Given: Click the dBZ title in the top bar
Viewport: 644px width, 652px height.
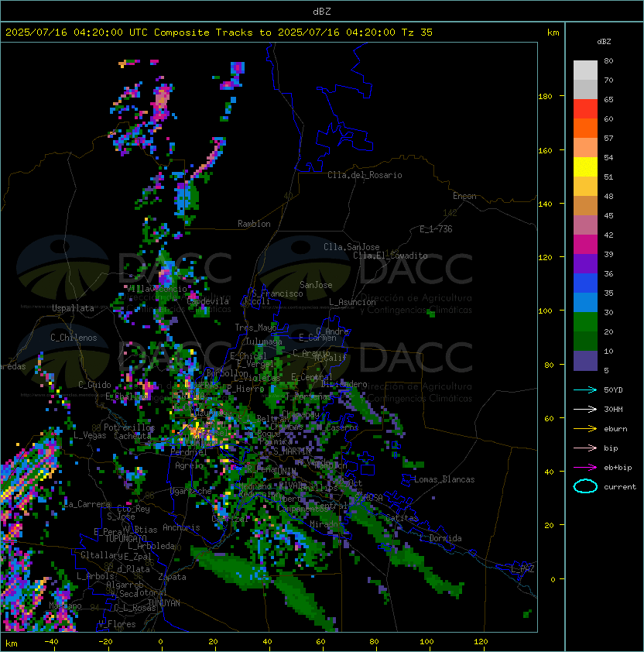Looking at the screenshot, I should pos(322,12).
